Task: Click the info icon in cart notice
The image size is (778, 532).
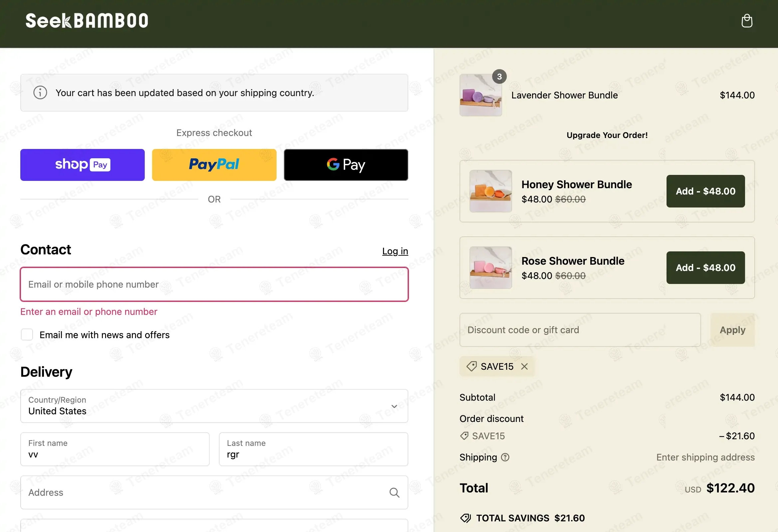Action: tap(40, 93)
